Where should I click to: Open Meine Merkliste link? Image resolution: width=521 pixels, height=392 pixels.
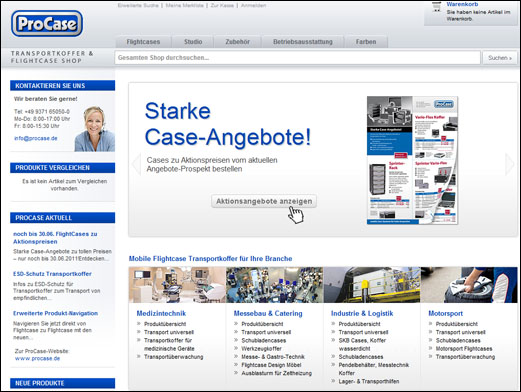pos(184,5)
